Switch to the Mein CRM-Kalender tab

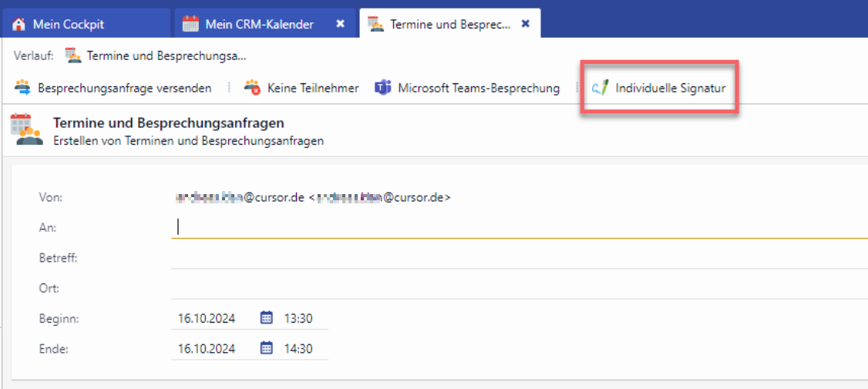tap(258, 24)
